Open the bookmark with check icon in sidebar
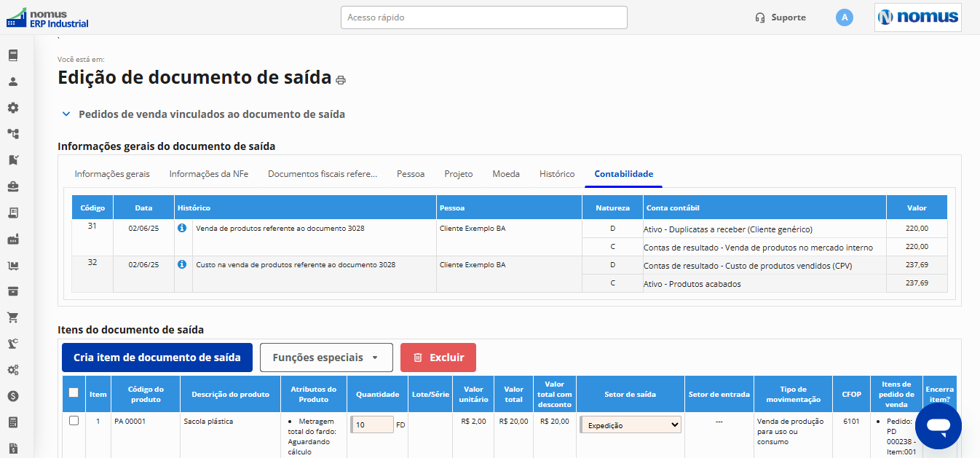The image size is (980, 458). click(13, 160)
